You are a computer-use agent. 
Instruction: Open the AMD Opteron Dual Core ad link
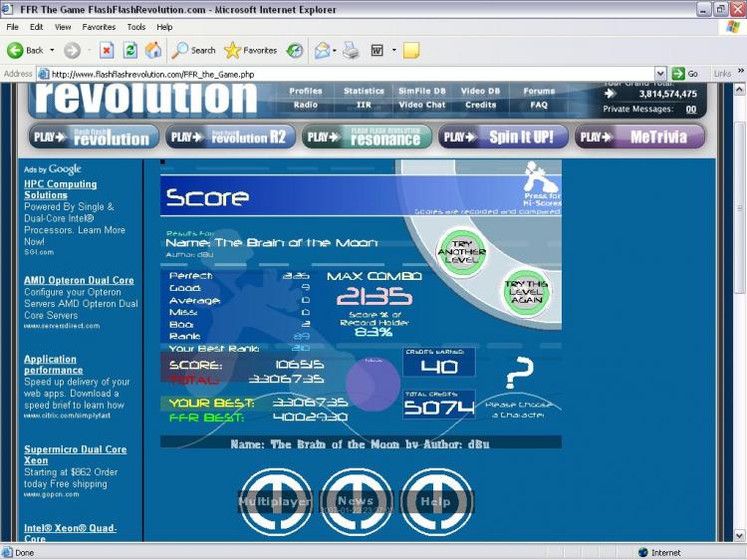tap(79, 280)
